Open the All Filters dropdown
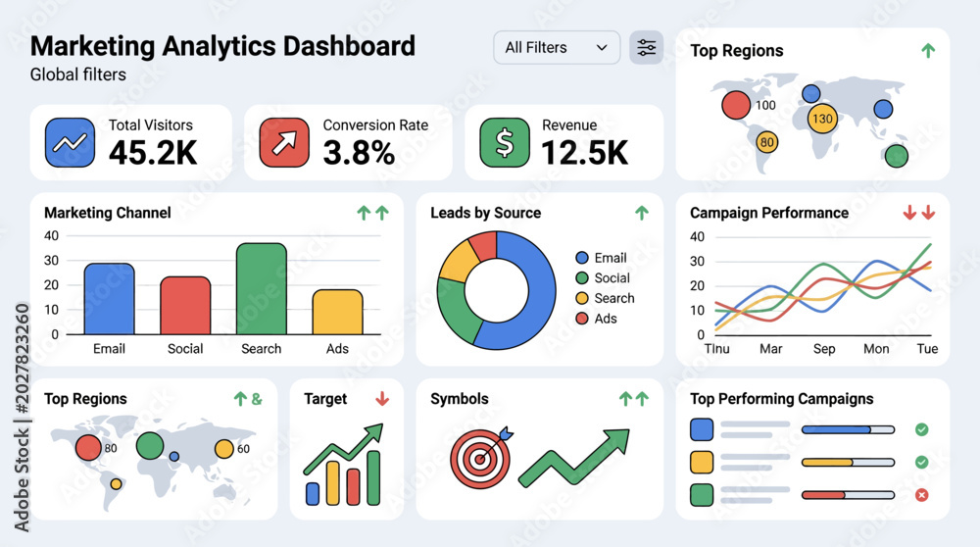 [557, 47]
